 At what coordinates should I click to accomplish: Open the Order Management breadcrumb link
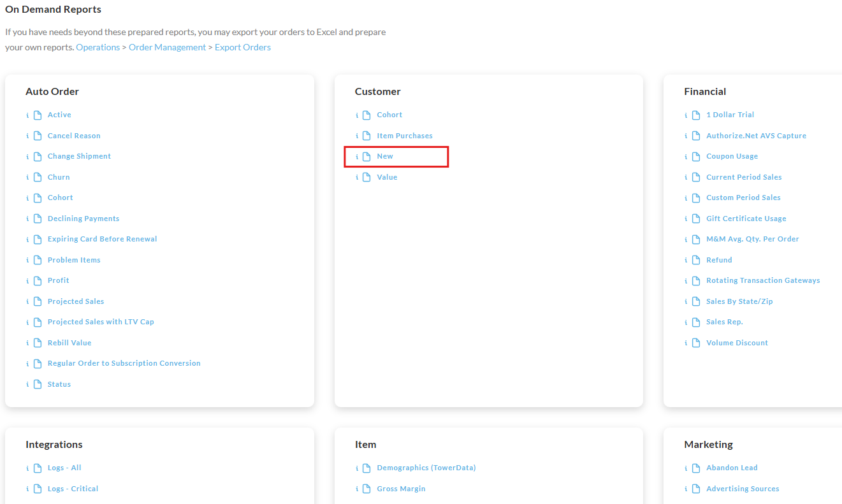168,47
